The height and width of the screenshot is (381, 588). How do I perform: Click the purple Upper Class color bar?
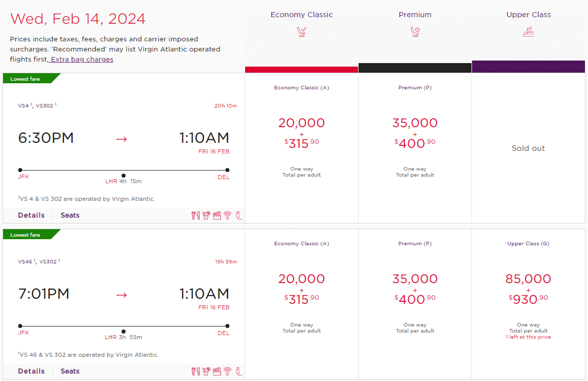click(x=528, y=67)
